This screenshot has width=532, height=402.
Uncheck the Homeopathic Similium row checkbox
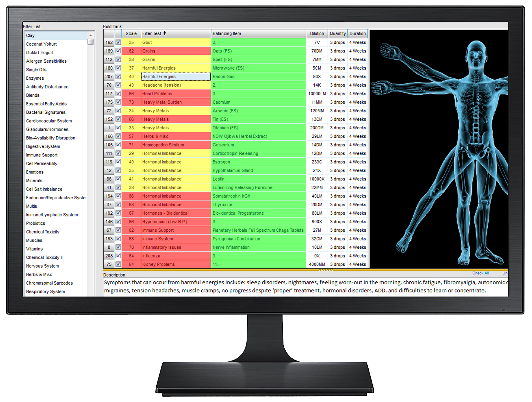(x=118, y=144)
